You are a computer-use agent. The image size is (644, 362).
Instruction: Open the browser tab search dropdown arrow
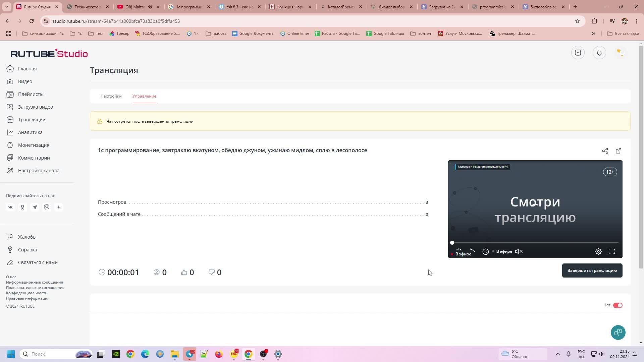[x=6, y=7]
